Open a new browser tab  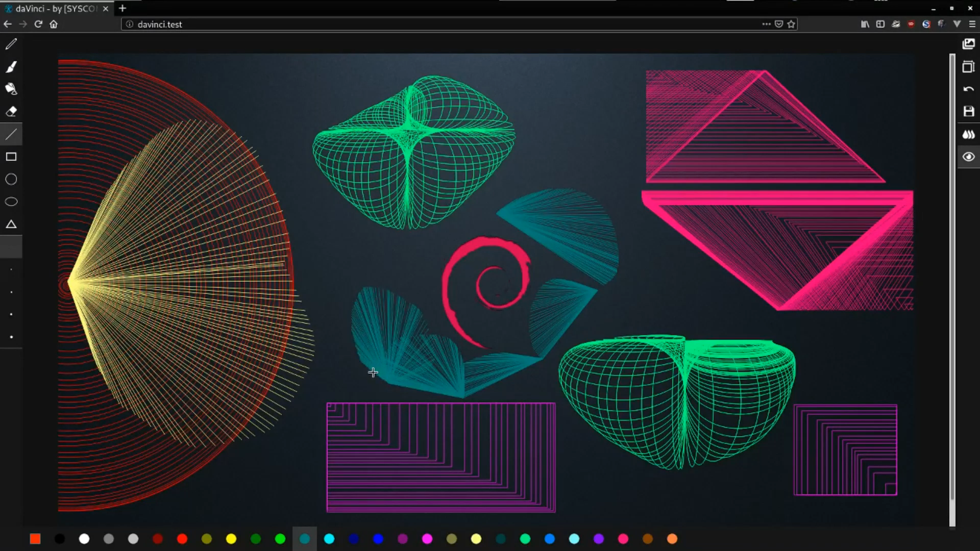click(122, 9)
